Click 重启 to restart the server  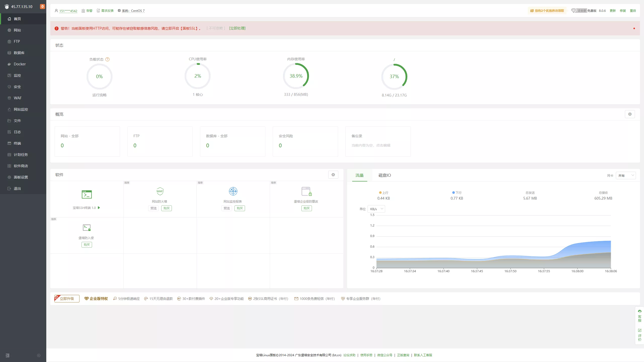coord(633,11)
